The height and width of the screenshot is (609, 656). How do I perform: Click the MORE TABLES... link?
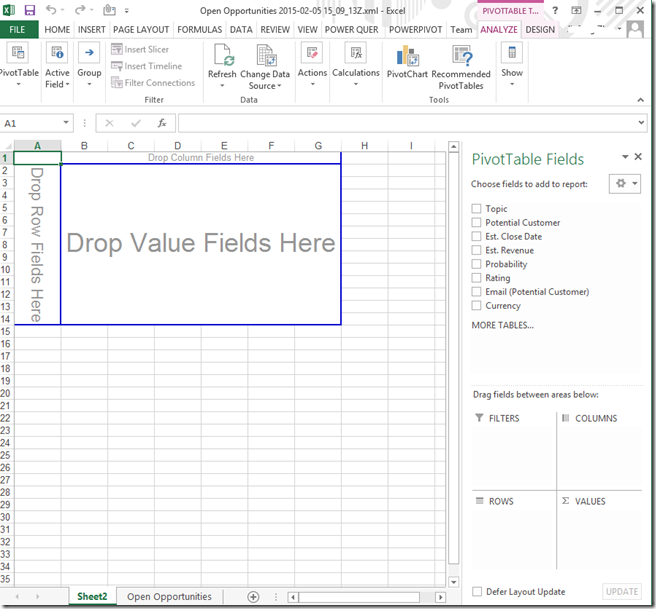point(502,325)
